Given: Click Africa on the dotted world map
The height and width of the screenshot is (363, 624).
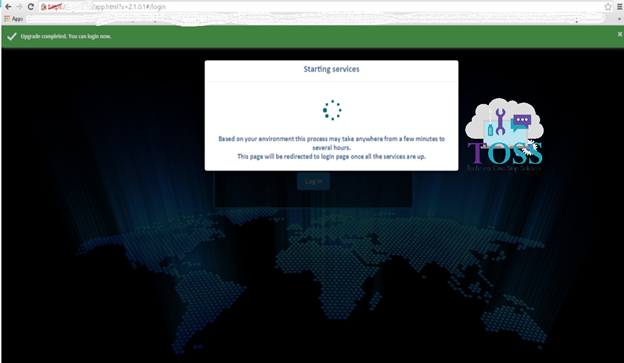Looking at the screenshot, I should click(342, 275).
